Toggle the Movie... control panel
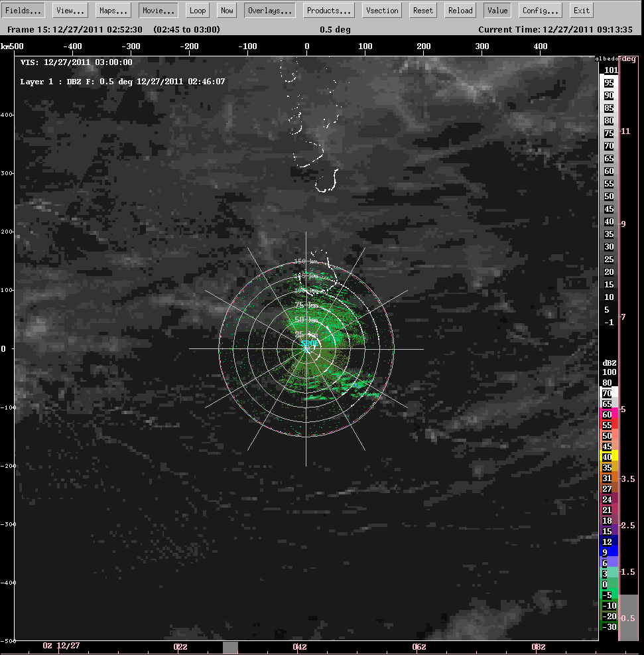The image size is (644, 655). tap(159, 11)
